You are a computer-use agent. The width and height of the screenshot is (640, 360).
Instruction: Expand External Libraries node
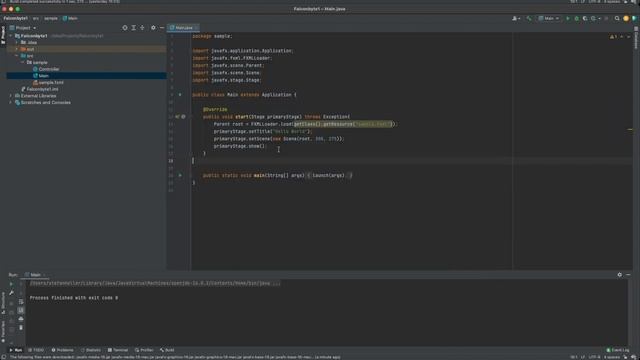tap(11, 96)
